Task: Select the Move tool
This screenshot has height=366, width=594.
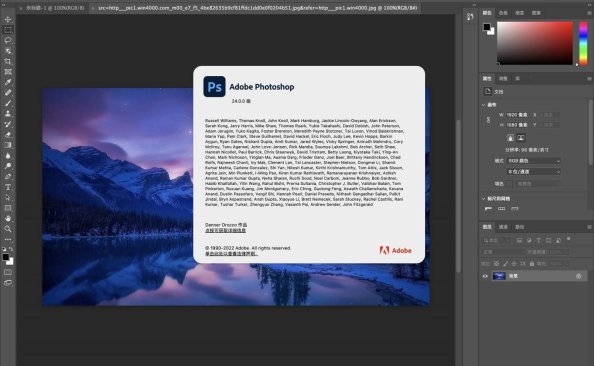Action: click(8, 19)
